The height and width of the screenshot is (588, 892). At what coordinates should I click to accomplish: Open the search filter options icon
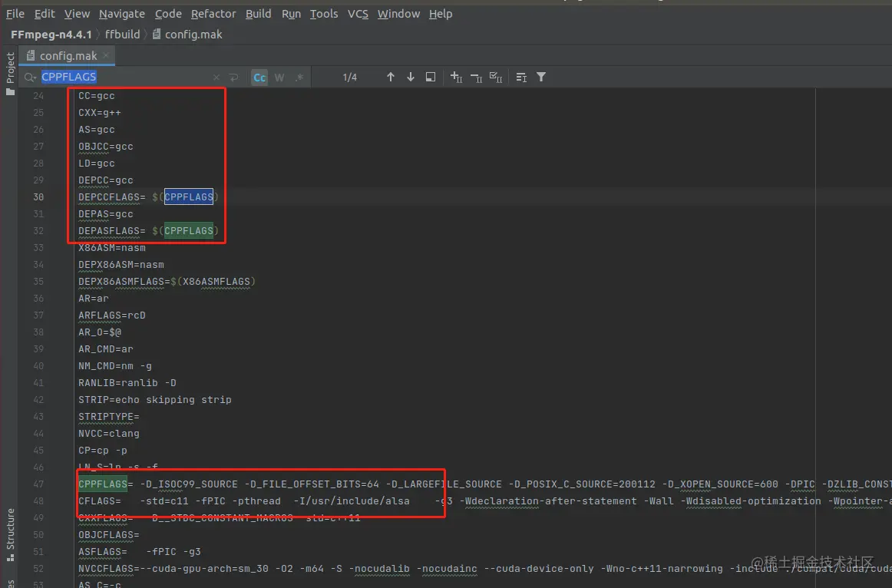point(543,77)
